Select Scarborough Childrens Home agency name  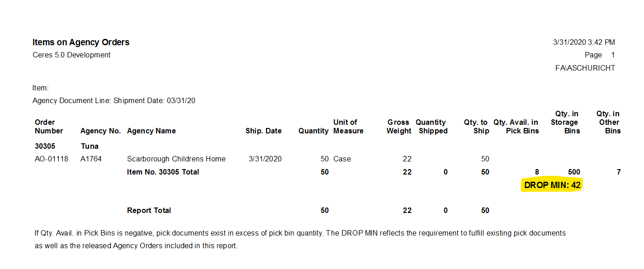[x=176, y=159]
